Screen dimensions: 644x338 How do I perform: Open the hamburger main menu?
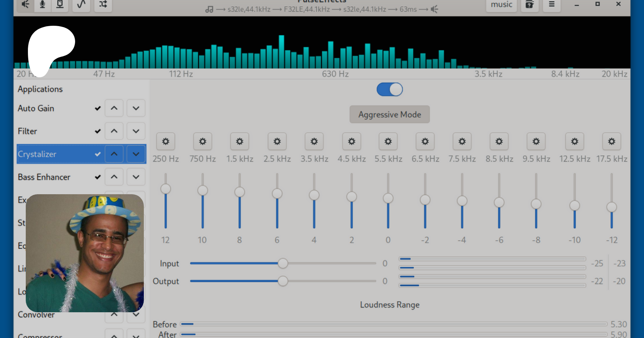pyautogui.click(x=552, y=4)
